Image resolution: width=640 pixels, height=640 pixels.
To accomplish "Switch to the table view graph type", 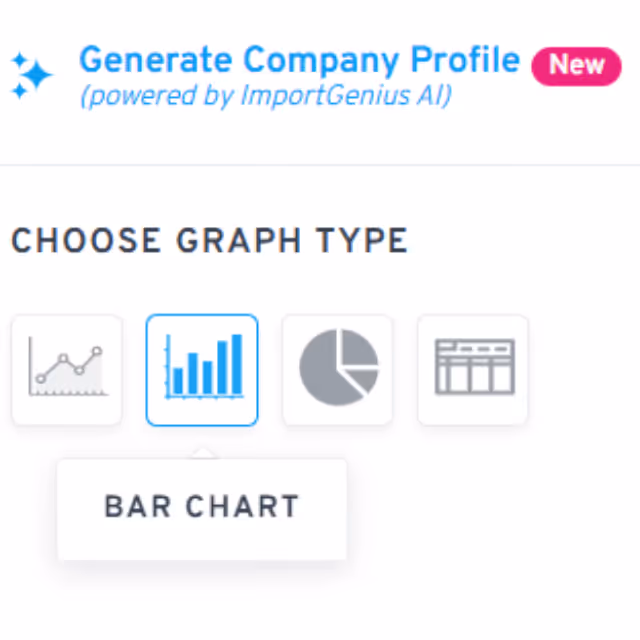I will click(473, 370).
